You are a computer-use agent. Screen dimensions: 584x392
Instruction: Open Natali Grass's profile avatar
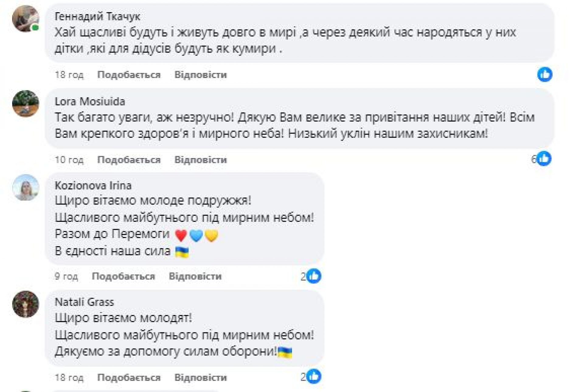pos(26,304)
